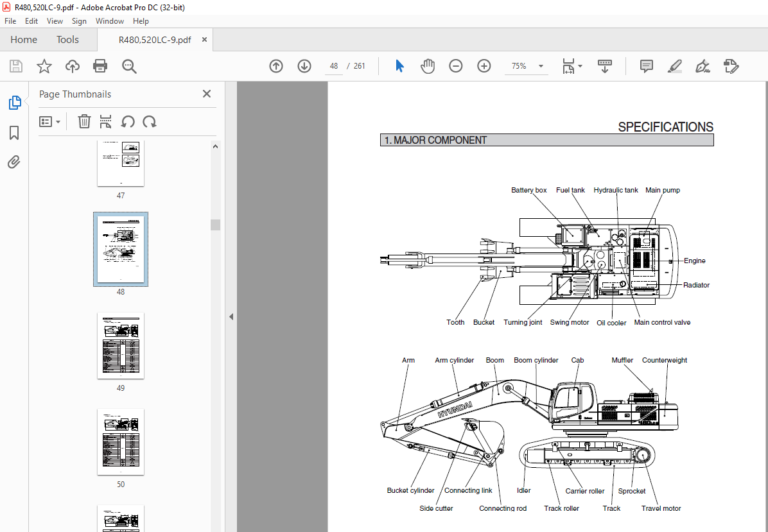Open the fit page width tool

pyautogui.click(x=568, y=66)
